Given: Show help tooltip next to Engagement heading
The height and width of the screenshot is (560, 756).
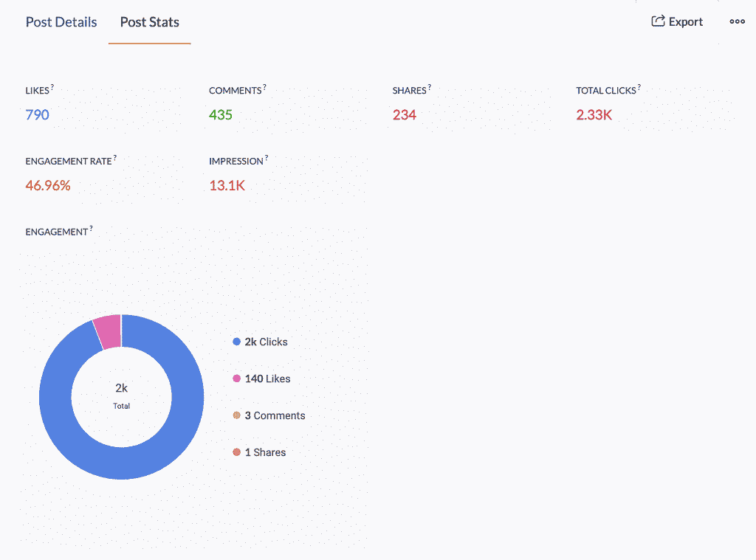Looking at the screenshot, I should tap(91, 229).
